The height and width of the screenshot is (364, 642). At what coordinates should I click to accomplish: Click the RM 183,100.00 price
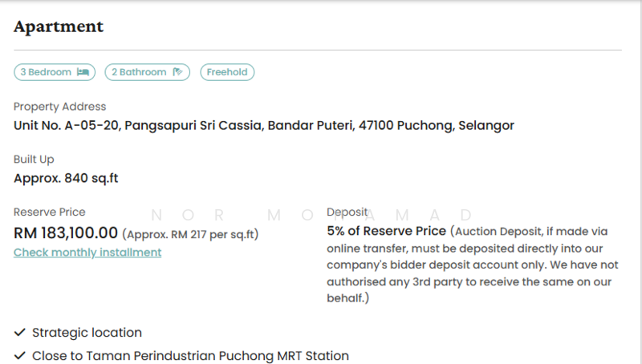[66, 233]
